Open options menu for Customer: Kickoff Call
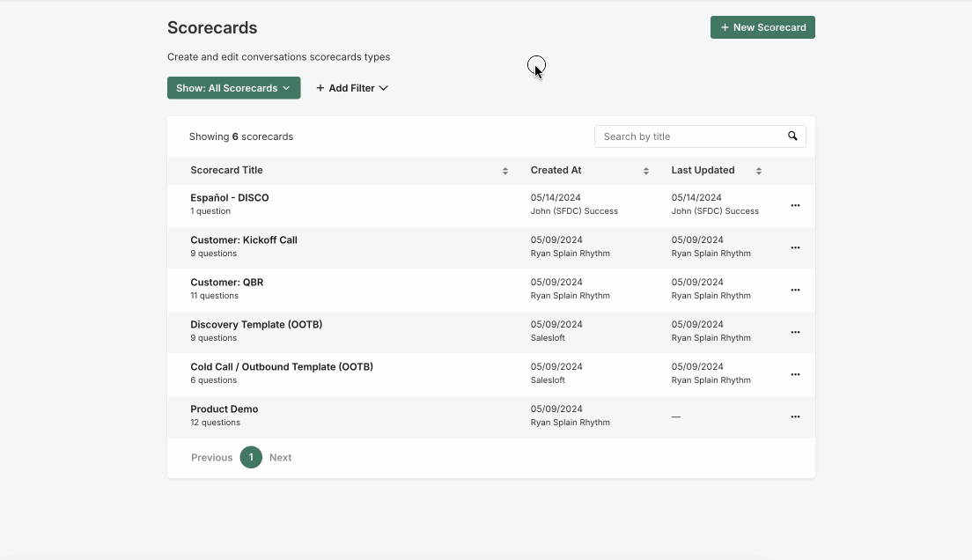Viewport: 972px width, 560px height. click(795, 247)
